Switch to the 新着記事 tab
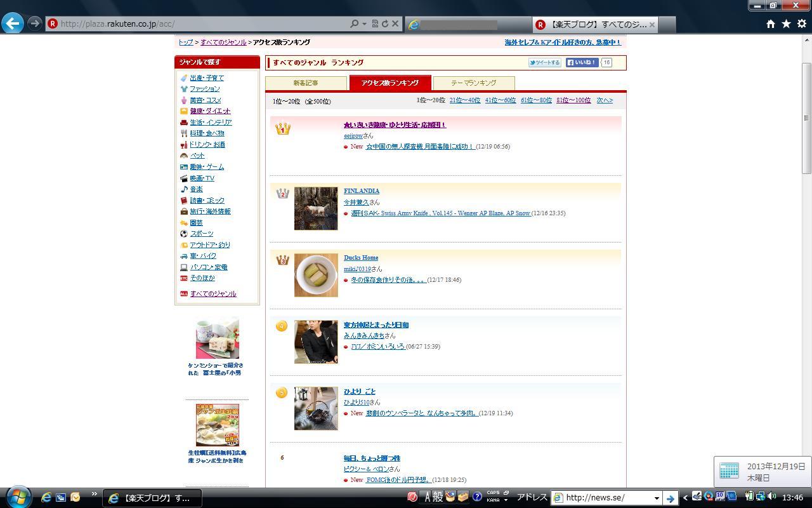The width and height of the screenshot is (812, 508). (x=306, y=83)
